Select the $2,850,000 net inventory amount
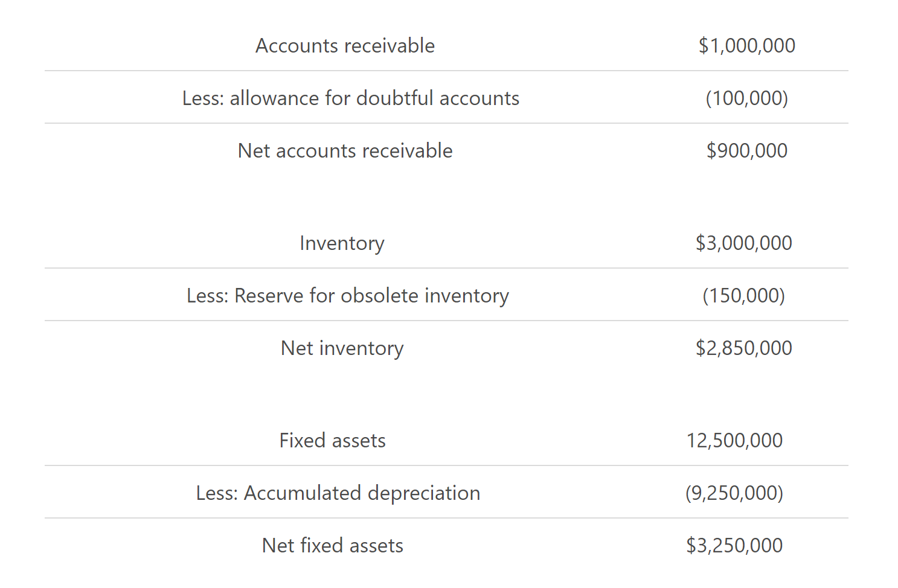This screenshot has height=588, width=898. [x=743, y=348]
